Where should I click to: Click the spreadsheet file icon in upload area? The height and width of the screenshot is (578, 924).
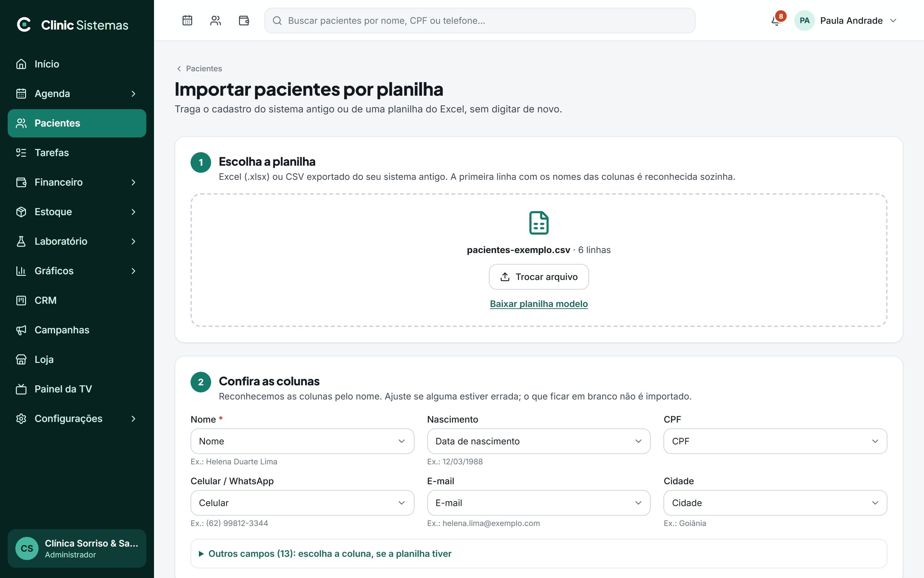click(x=539, y=223)
